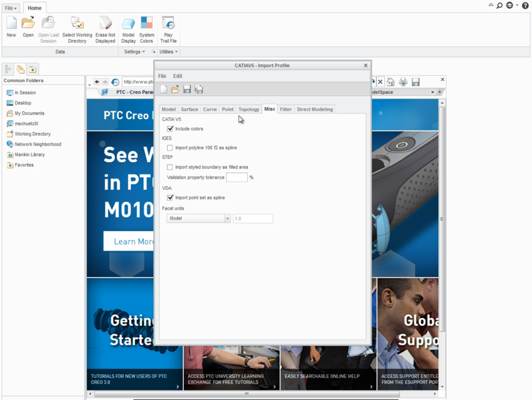
Task: Uncheck Import point set as spline
Action: (x=170, y=198)
